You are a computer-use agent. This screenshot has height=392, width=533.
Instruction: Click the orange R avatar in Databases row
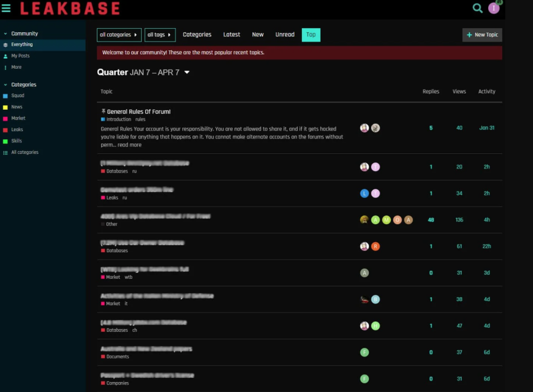coord(375,246)
